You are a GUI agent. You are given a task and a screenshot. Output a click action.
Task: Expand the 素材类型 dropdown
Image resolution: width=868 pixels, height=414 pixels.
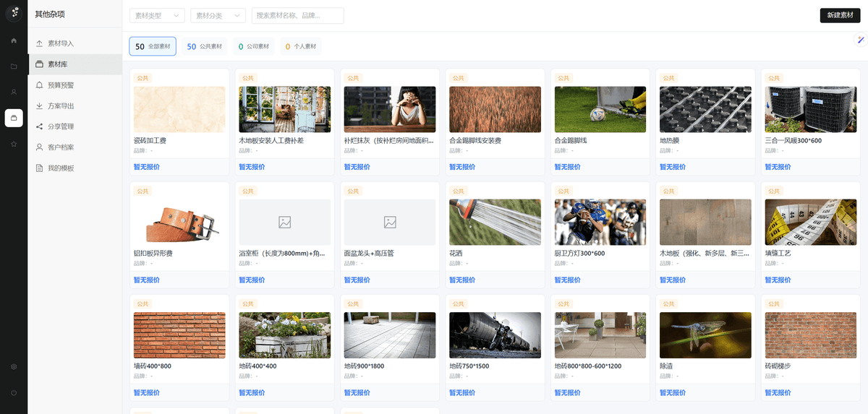[157, 16]
